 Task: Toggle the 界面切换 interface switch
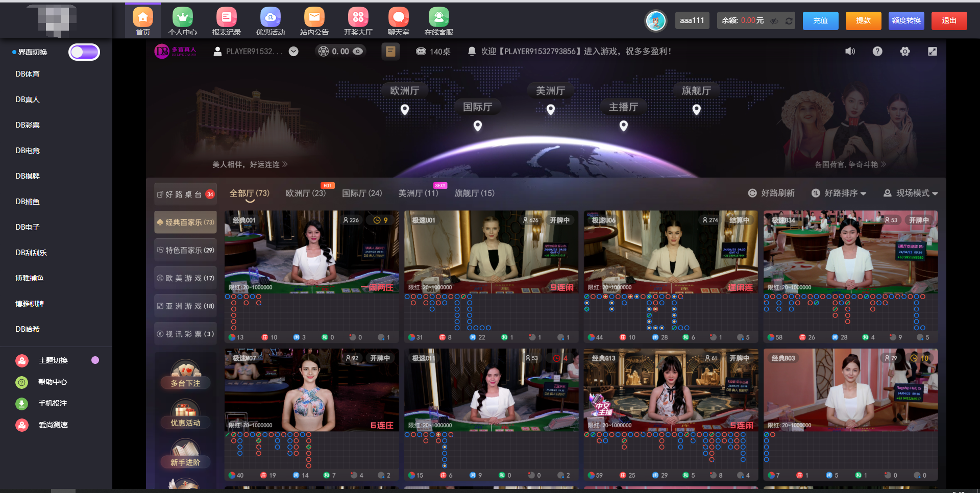pos(84,52)
